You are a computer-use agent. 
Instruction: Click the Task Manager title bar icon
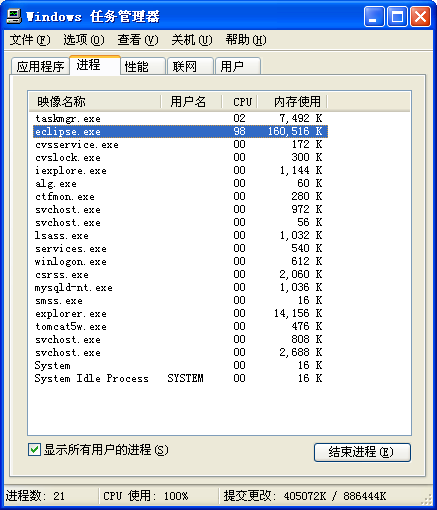coord(14,16)
